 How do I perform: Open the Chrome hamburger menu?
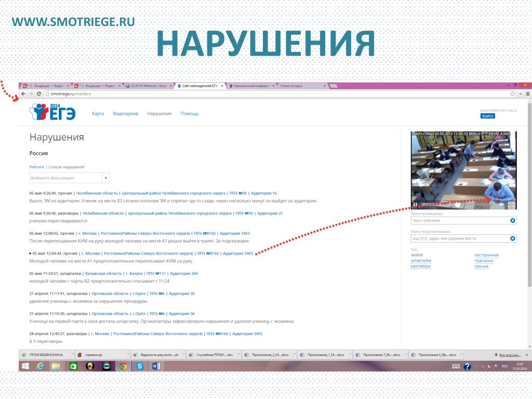point(528,94)
